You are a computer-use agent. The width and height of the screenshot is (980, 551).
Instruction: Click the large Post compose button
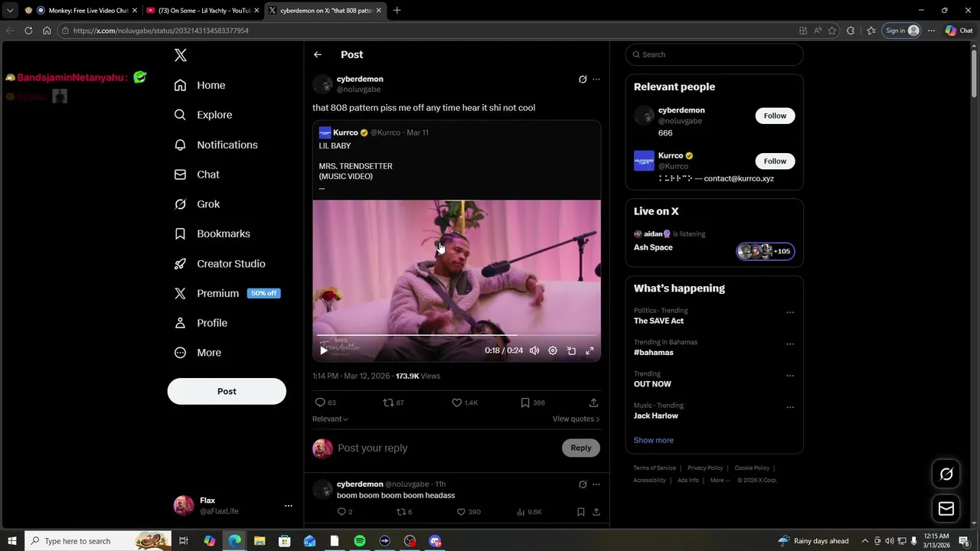tap(227, 391)
